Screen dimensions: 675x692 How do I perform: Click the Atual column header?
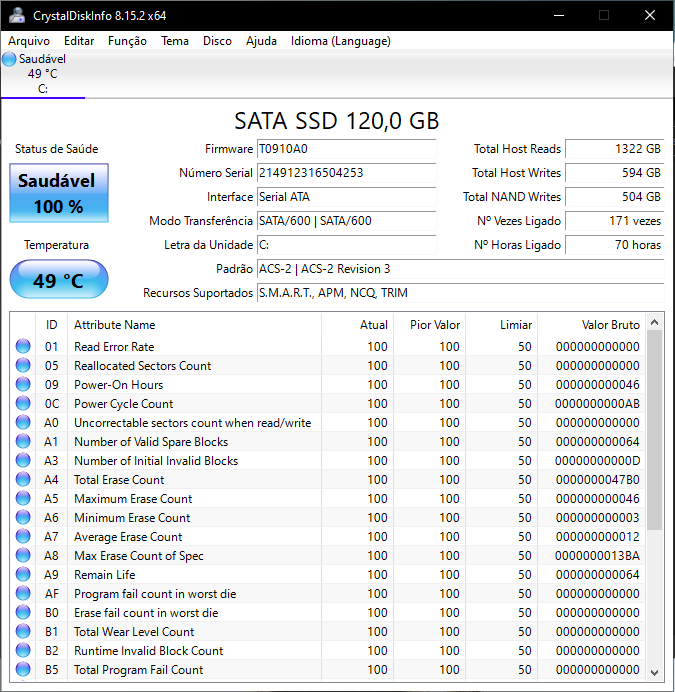(358, 325)
